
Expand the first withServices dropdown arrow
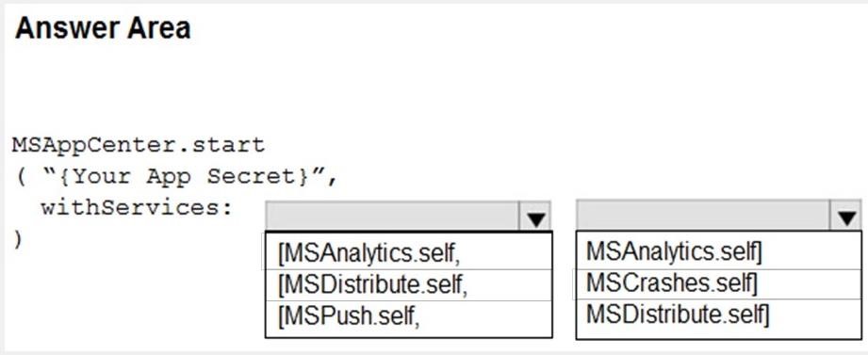point(535,217)
